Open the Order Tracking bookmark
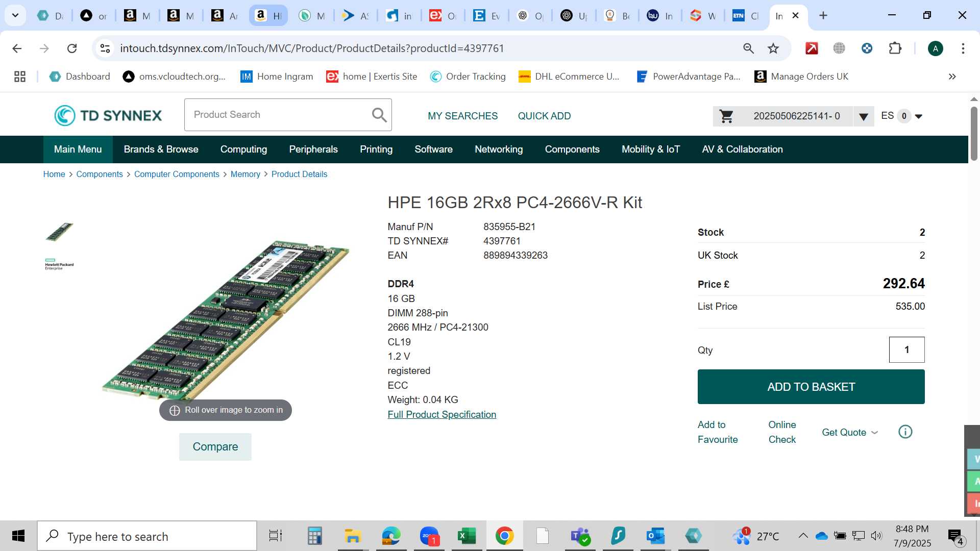 click(468, 77)
